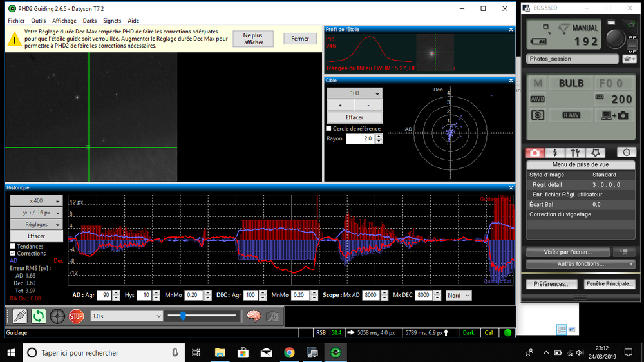Expand the x:400 scale dropdown
Viewport: 644px width, 362px height.
[x=37, y=201]
